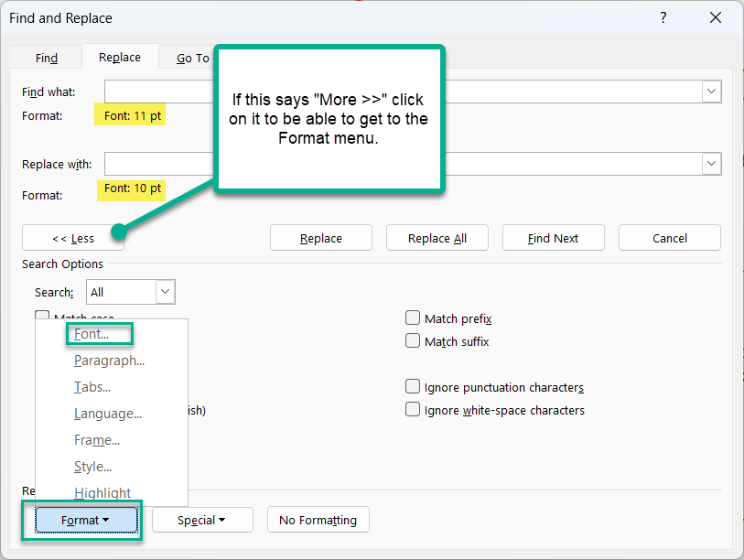
Task: Collapse options with the Less button
Action: pos(73,238)
